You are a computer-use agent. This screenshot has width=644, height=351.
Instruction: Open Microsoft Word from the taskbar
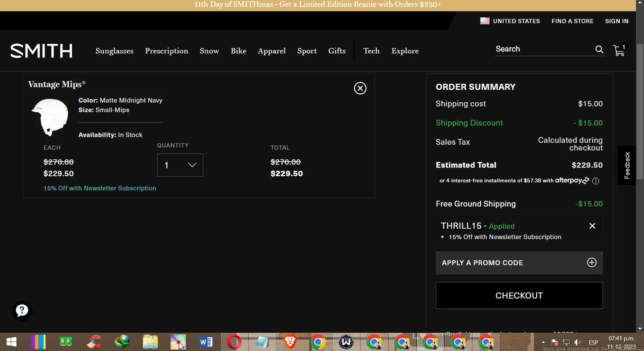click(206, 342)
